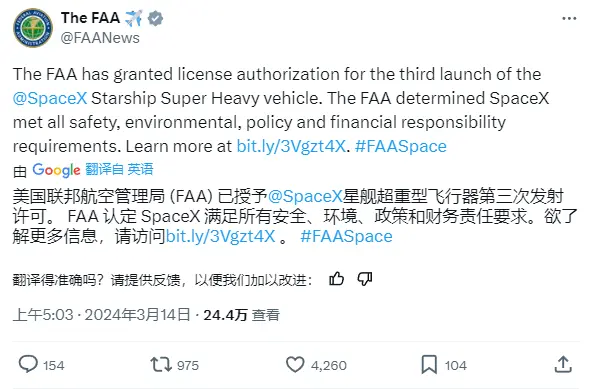Repost the tweet using the retweet icon
The width and height of the screenshot is (594, 389).
click(x=161, y=365)
